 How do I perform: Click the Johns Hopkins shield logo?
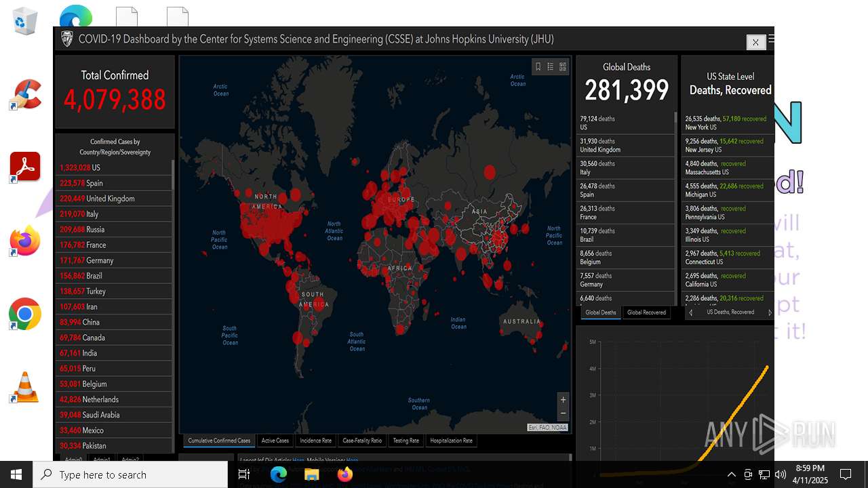click(x=67, y=39)
